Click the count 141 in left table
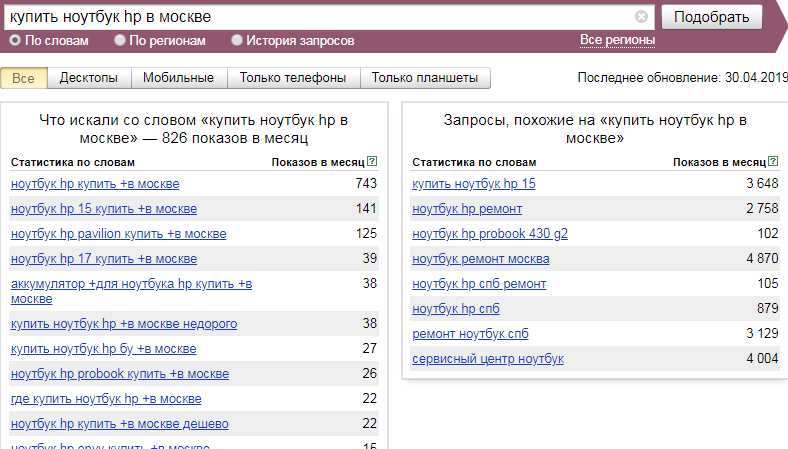 click(366, 209)
